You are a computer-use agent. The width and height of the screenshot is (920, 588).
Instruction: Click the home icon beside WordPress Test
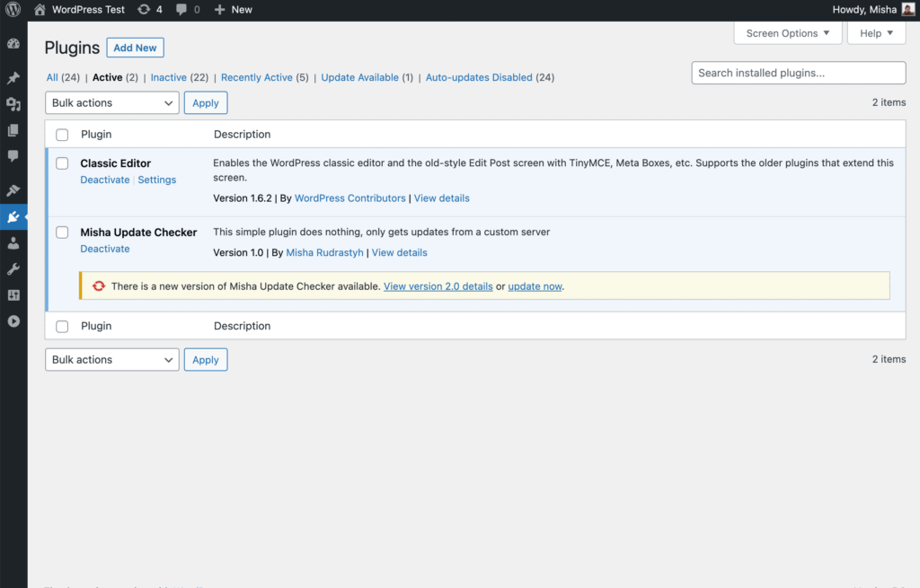tap(40, 9)
